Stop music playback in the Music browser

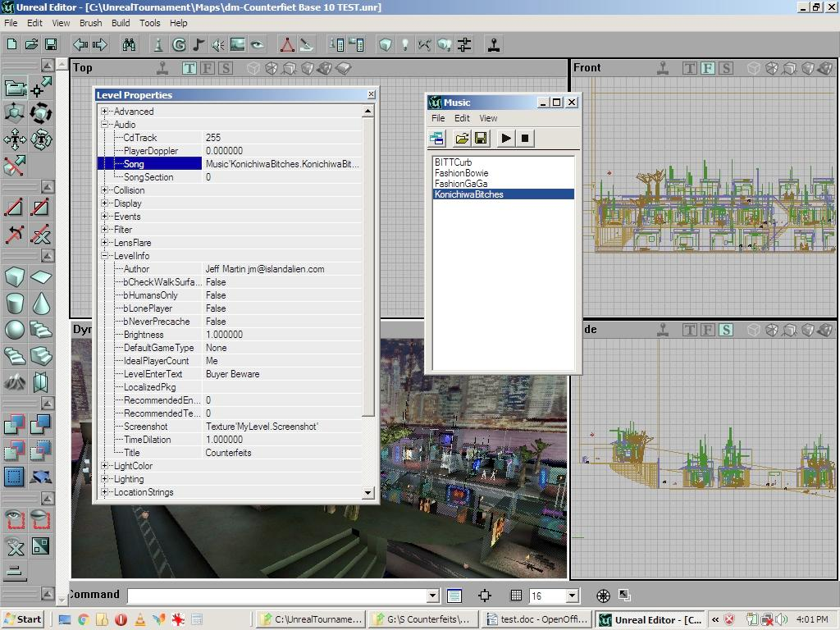(x=524, y=138)
